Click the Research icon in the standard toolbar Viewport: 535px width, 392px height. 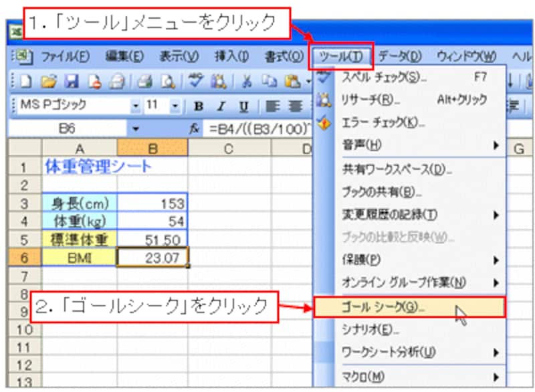219,82
